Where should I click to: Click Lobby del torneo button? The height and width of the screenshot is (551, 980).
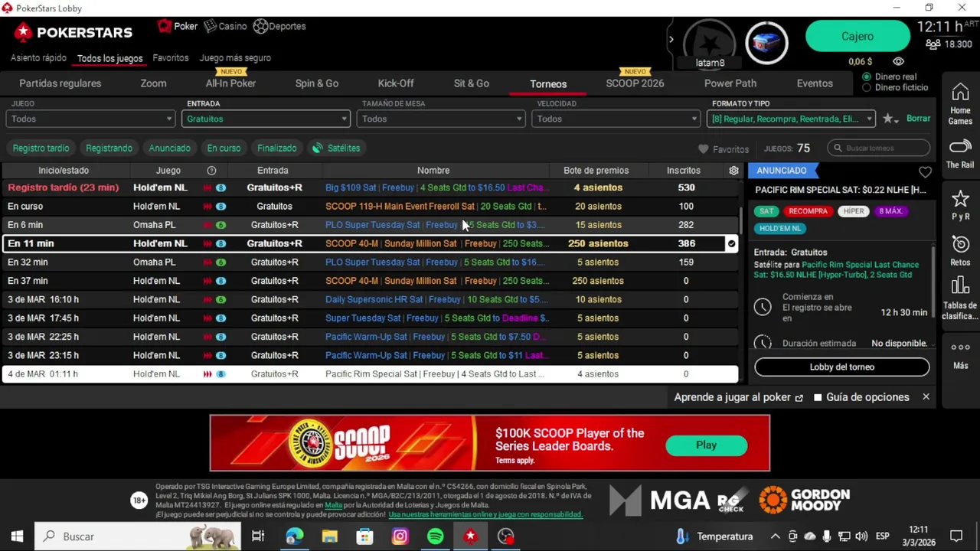[x=841, y=367]
